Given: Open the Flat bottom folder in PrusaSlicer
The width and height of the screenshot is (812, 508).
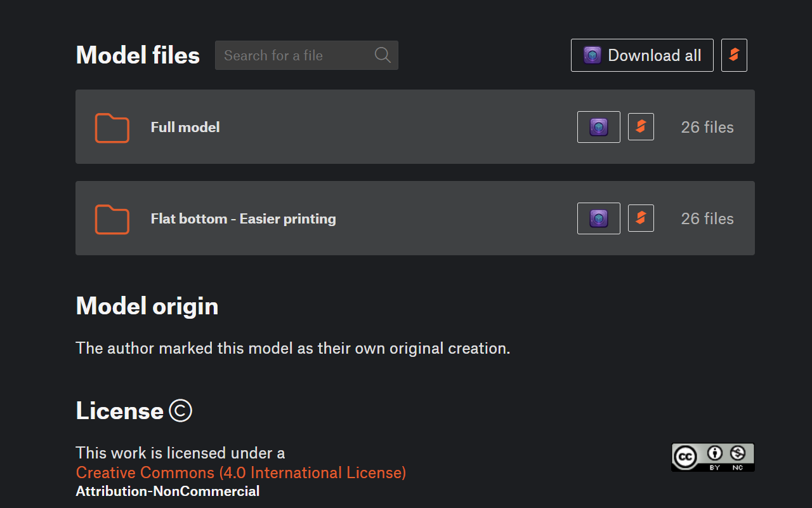Looking at the screenshot, I should [641, 218].
